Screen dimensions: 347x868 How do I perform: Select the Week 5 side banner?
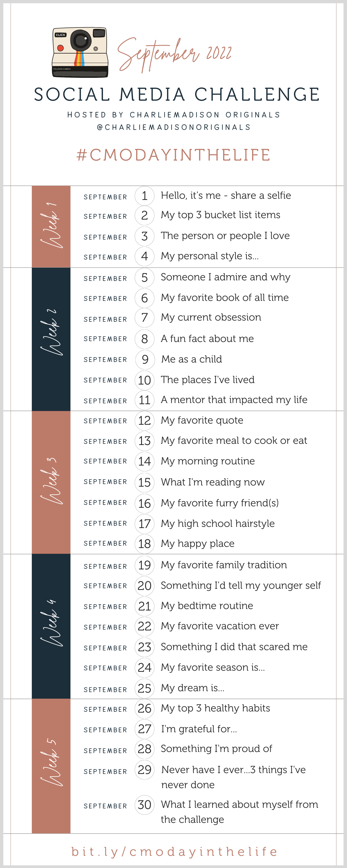(51, 766)
